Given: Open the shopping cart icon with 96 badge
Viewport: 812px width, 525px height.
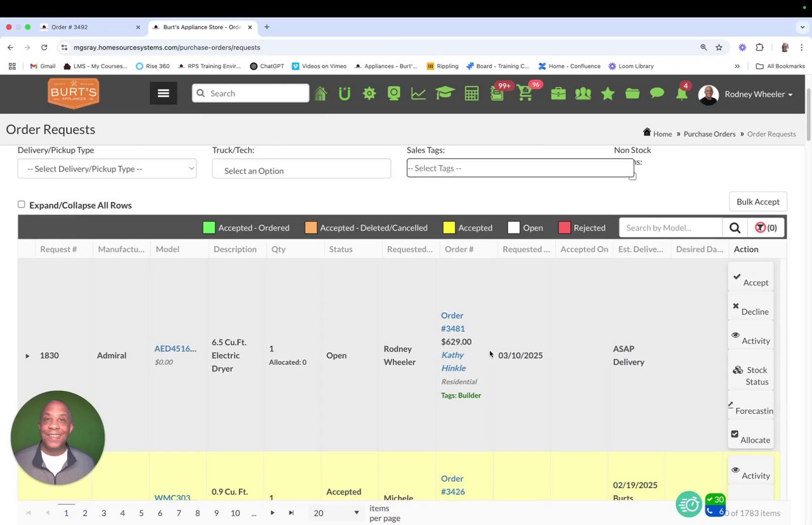Looking at the screenshot, I should 525,94.
